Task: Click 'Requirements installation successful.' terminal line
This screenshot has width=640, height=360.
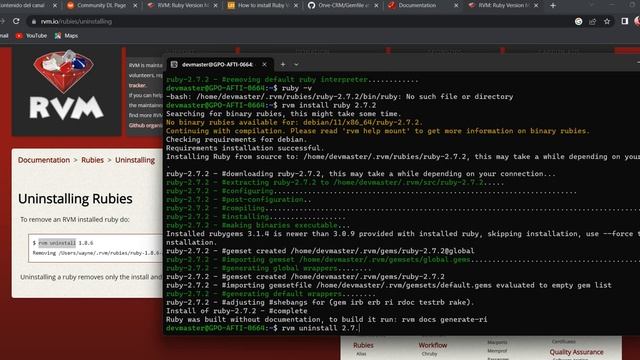Action: click(x=245, y=148)
